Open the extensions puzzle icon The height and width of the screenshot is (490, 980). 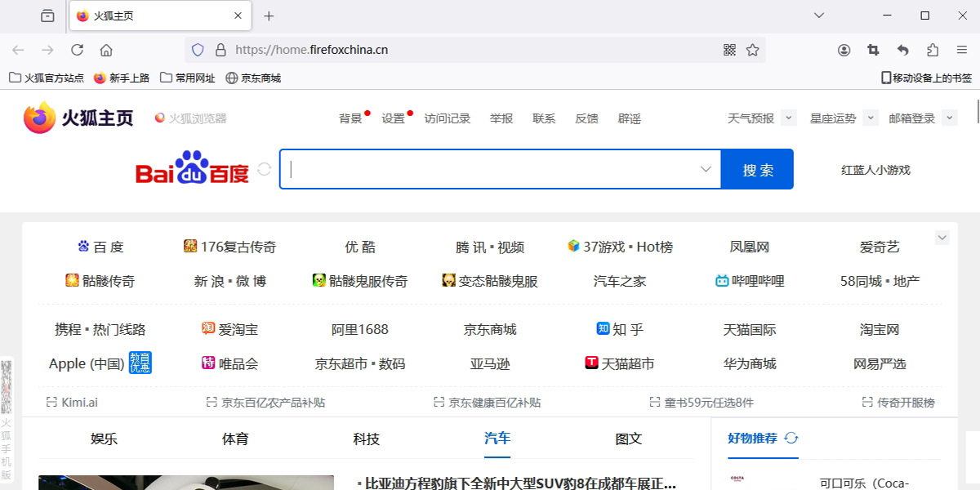click(x=933, y=50)
